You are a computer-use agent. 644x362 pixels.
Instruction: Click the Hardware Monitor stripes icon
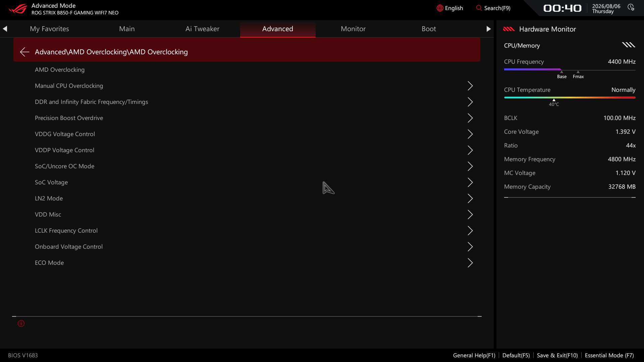509,29
